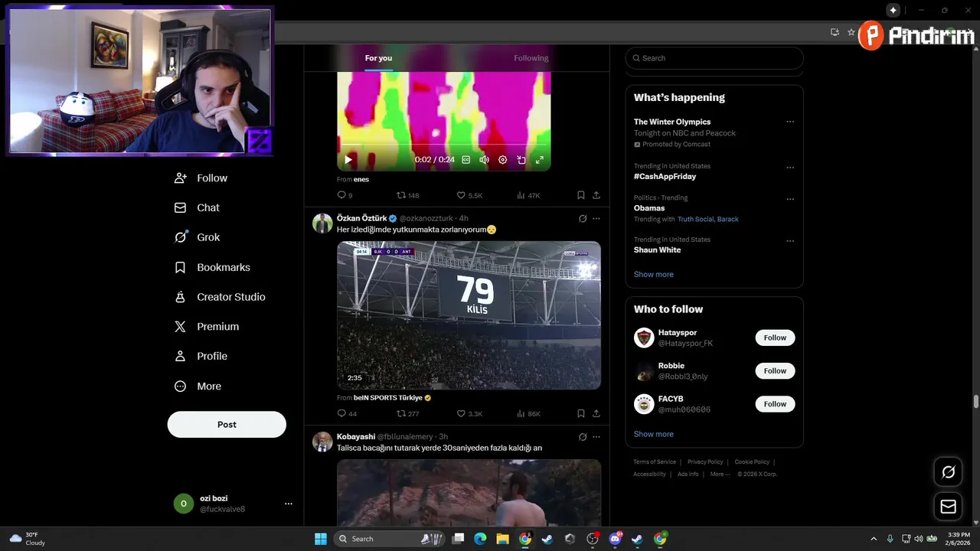This screenshot has width=980, height=551.
Task: Mute the top video with speaker icon
Action: pos(484,160)
